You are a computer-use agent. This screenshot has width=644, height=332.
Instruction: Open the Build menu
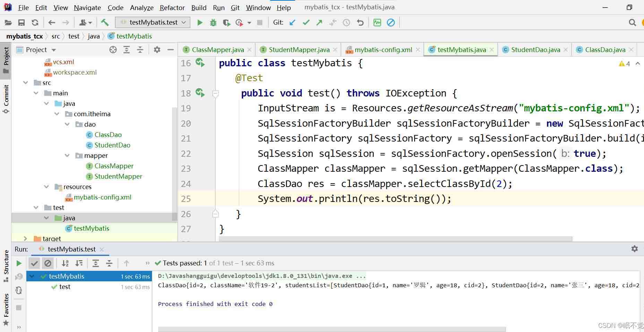tap(199, 7)
